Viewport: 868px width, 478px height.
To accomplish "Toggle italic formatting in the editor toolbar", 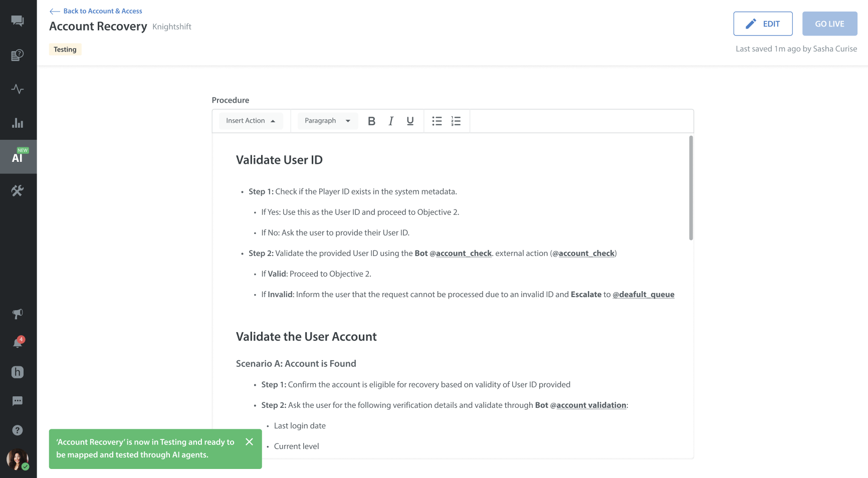I will point(391,121).
